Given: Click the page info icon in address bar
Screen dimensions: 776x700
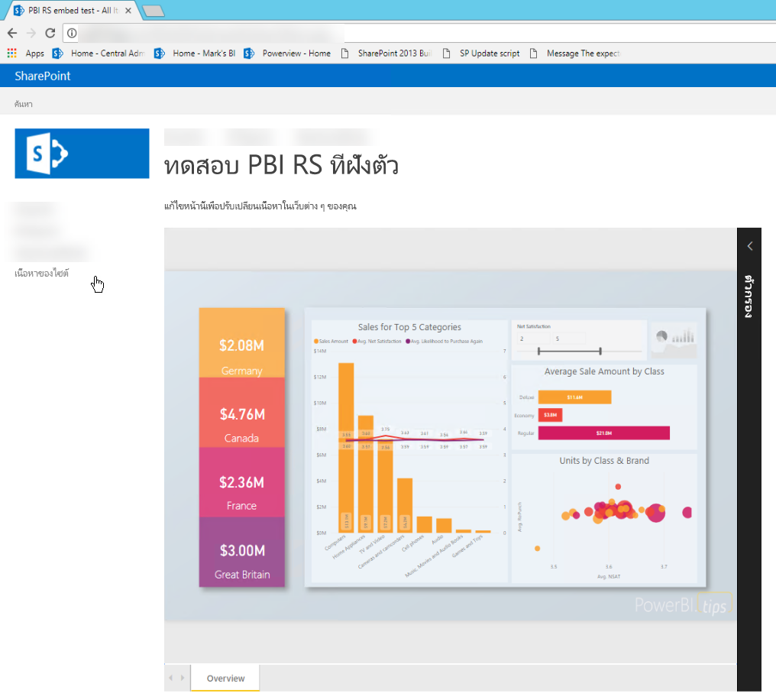Looking at the screenshot, I should [x=71, y=33].
